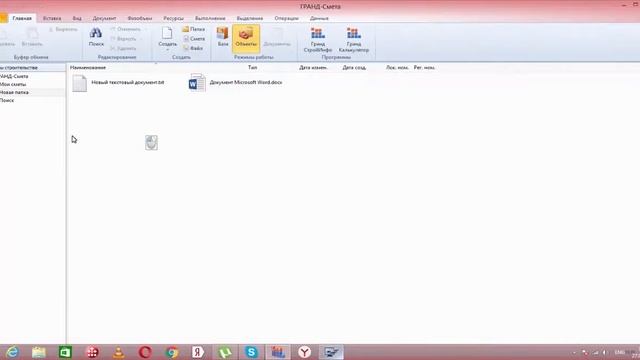This screenshot has width=640, height=360.
Task: Switch to База work mode
Action: pos(222,37)
